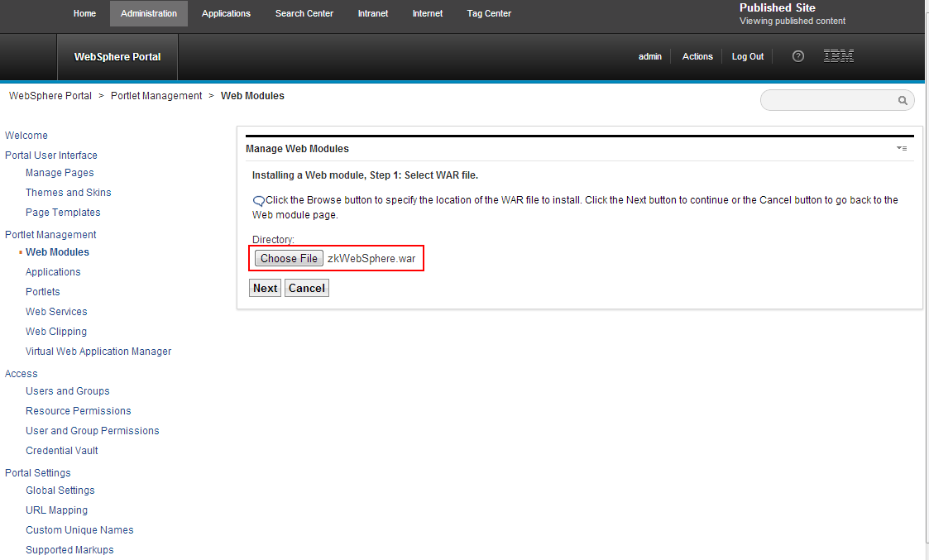Open Portlet Management in the sidebar
Screen dimensions: 929x560
pyautogui.click(x=50, y=235)
